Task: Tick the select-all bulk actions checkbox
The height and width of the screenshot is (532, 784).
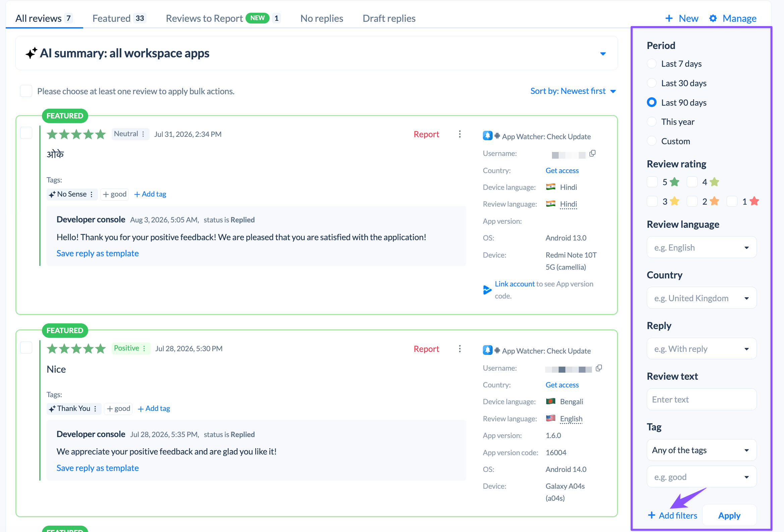Action: (26, 91)
